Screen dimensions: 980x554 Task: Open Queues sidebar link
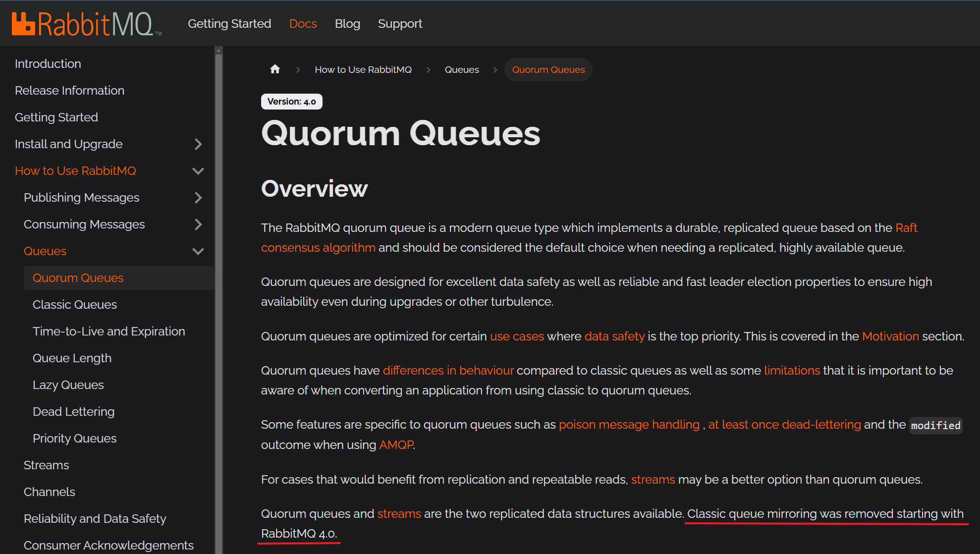pyautogui.click(x=45, y=251)
